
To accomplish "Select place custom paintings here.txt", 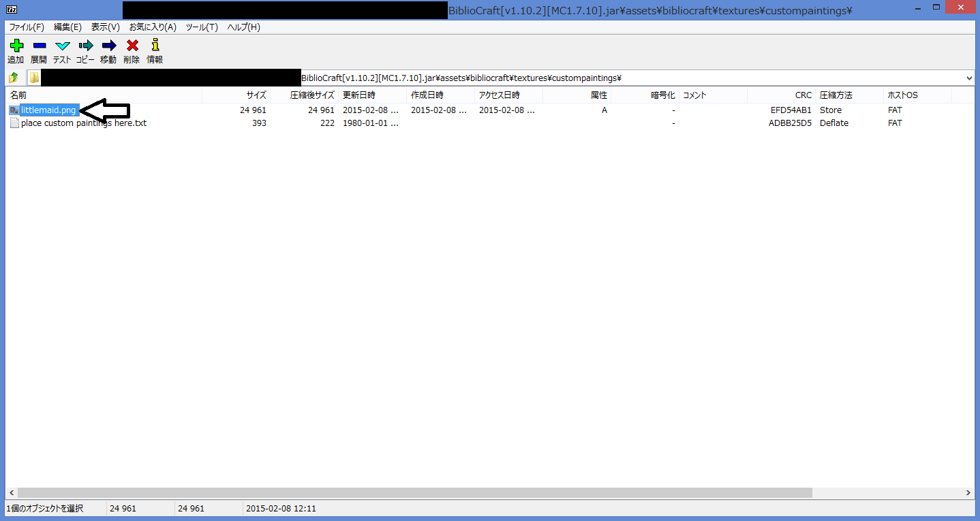I will (84, 123).
